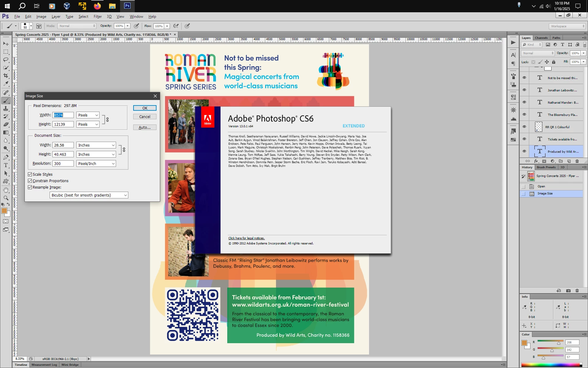The width and height of the screenshot is (588, 368).
Task: Select the Clone Stamp tool
Action: 6,109
